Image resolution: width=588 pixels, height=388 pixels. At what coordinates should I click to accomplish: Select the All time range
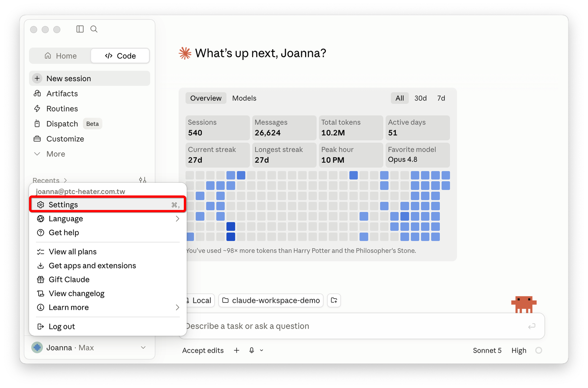[x=400, y=98]
